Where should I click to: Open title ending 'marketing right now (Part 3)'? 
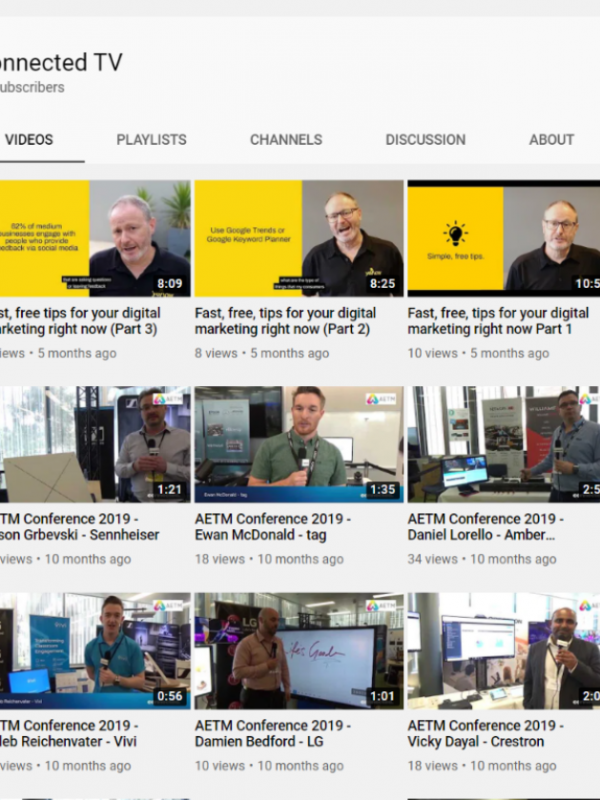tap(80, 321)
